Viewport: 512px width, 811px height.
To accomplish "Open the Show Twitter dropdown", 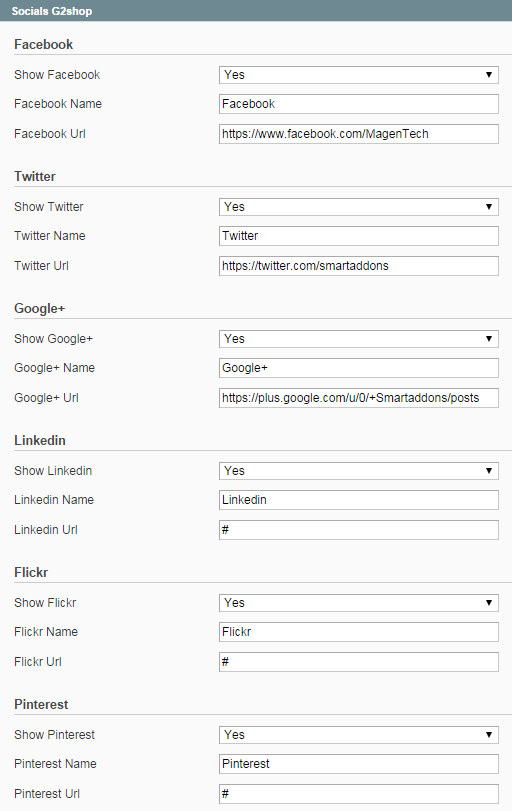I will [358, 207].
